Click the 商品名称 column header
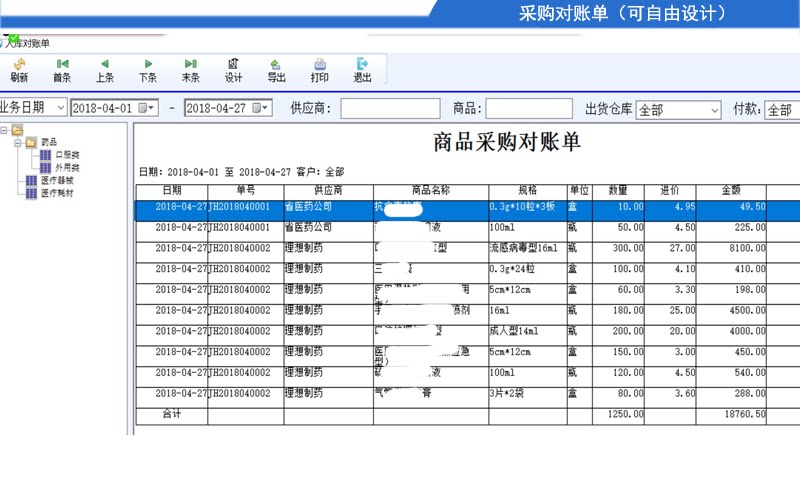 coord(431,191)
